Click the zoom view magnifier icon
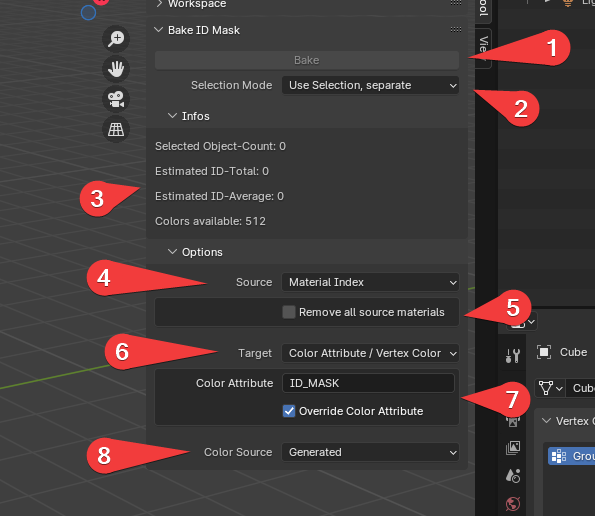 click(116, 39)
